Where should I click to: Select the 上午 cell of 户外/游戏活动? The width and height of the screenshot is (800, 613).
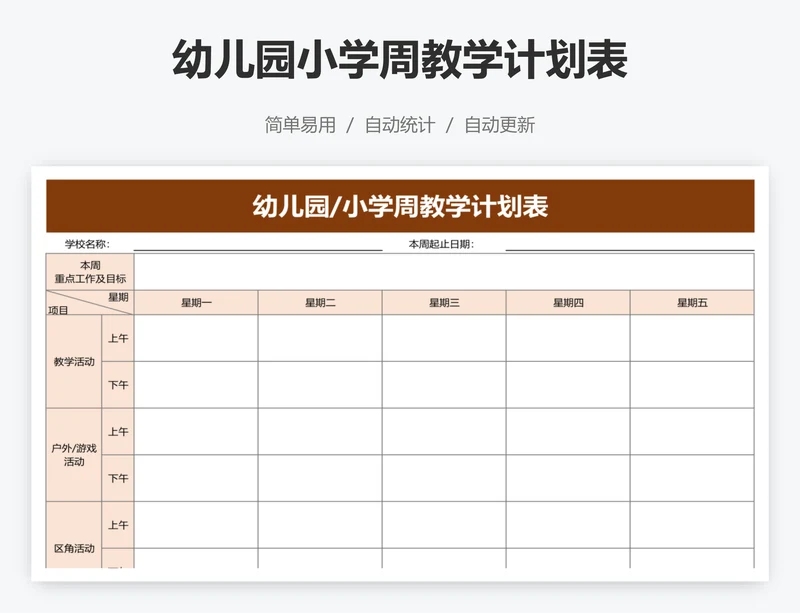tap(118, 432)
